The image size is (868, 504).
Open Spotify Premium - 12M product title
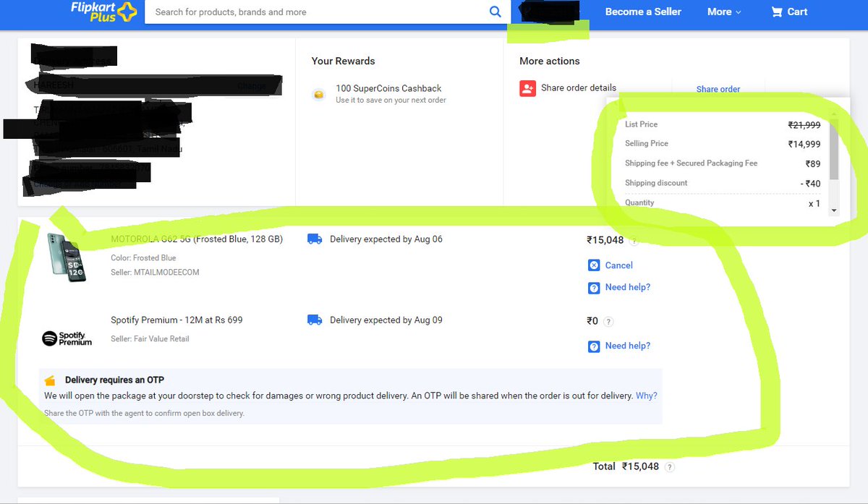point(176,320)
